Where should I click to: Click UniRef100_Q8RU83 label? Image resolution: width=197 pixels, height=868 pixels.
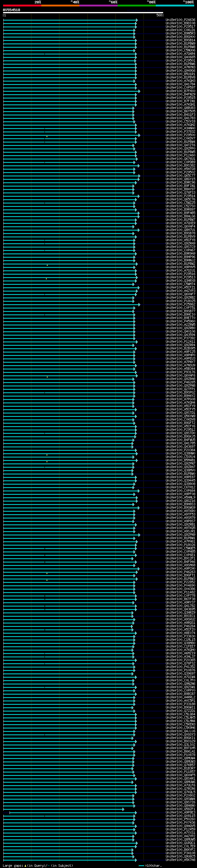pos(180,108)
